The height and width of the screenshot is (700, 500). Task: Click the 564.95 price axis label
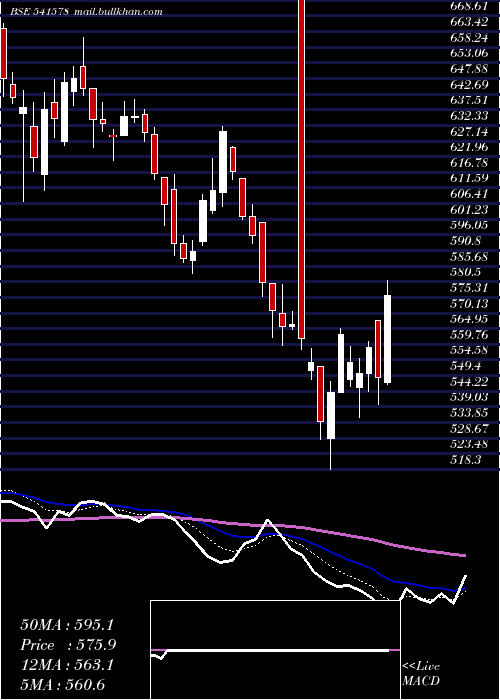(470, 319)
